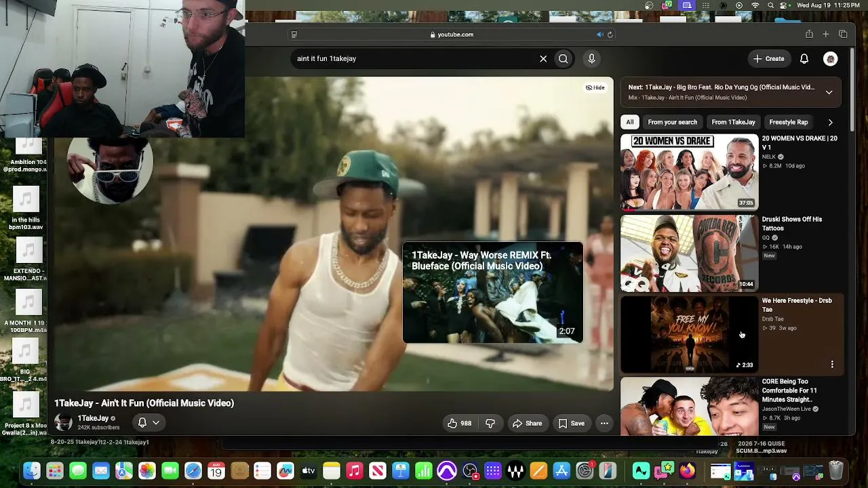
Task: Like the Ain't It Fun video
Action: pyautogui.click(x=459, y=424)
